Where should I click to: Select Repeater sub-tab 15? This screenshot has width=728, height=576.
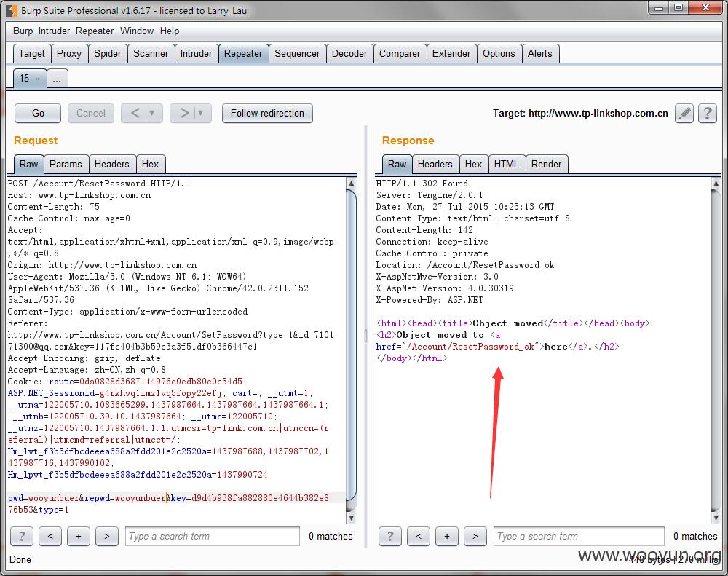(x=24, y=79)
